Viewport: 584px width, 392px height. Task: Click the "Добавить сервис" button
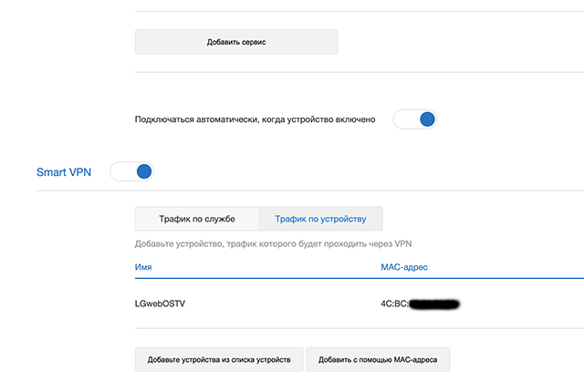coord(236,42)
